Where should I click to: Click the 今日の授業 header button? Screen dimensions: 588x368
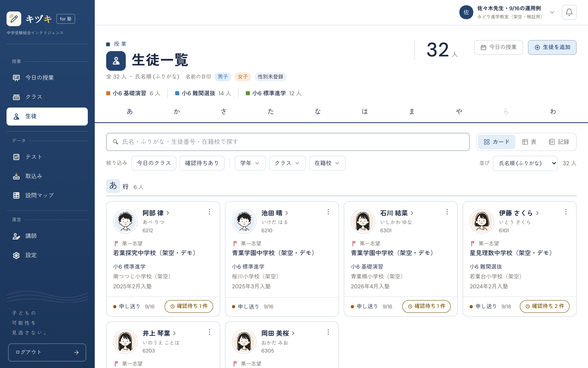tap(498, 47)
